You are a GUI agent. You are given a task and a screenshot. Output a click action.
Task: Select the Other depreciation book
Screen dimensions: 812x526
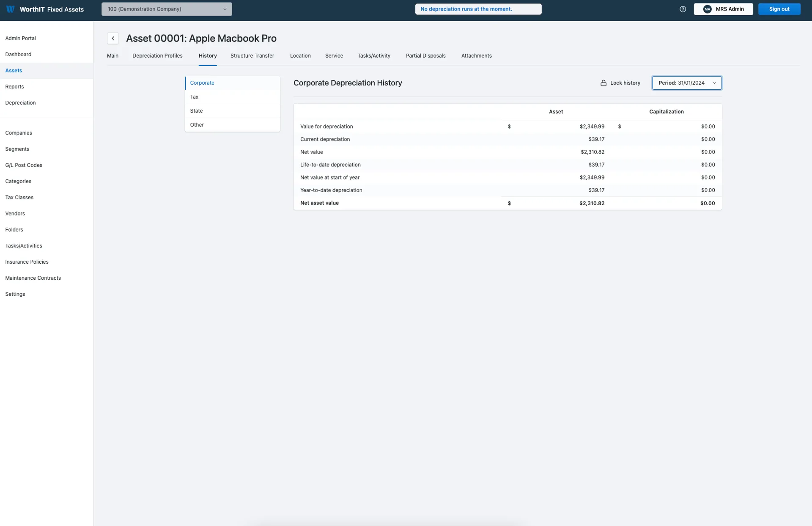233,125
